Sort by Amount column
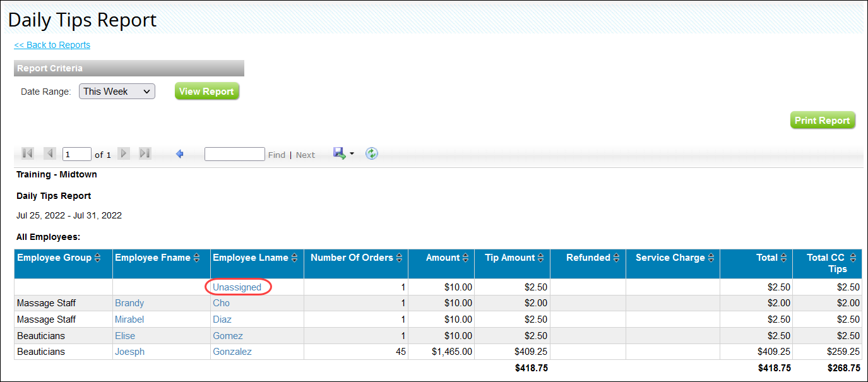This screenshot has width=868, height=382. (x=466, y=258)
